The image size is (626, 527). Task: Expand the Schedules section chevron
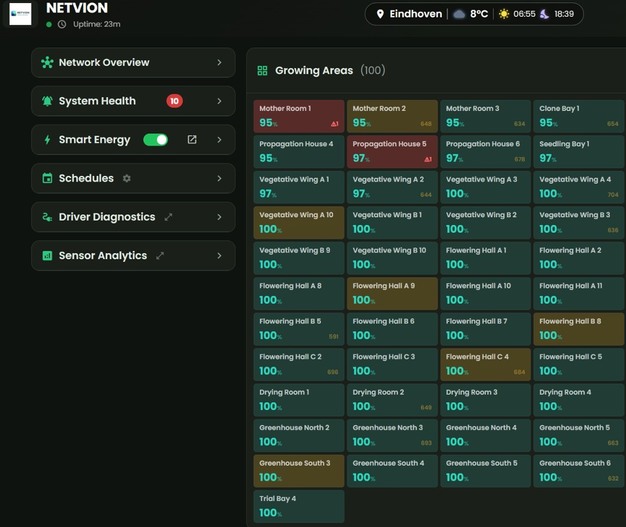coord(219,178)
